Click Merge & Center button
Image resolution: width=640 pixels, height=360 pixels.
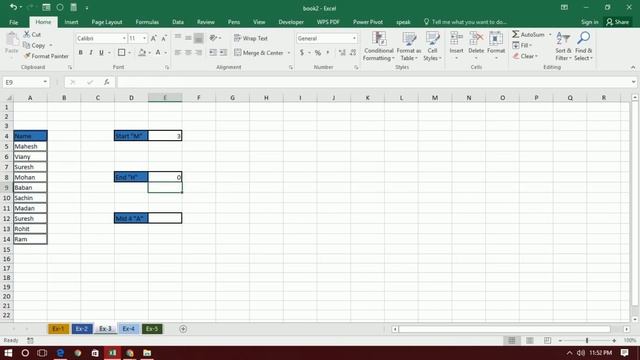[259, 53]
